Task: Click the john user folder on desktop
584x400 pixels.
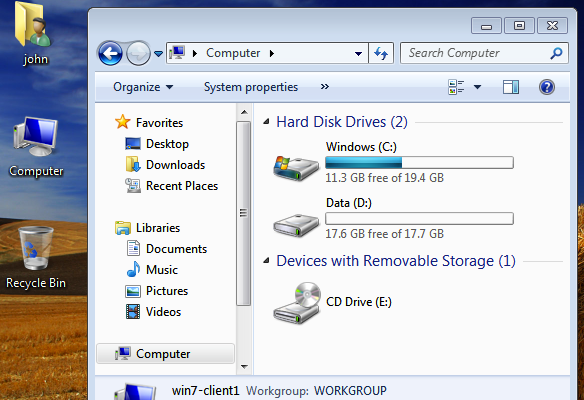Action: [35, 34]
